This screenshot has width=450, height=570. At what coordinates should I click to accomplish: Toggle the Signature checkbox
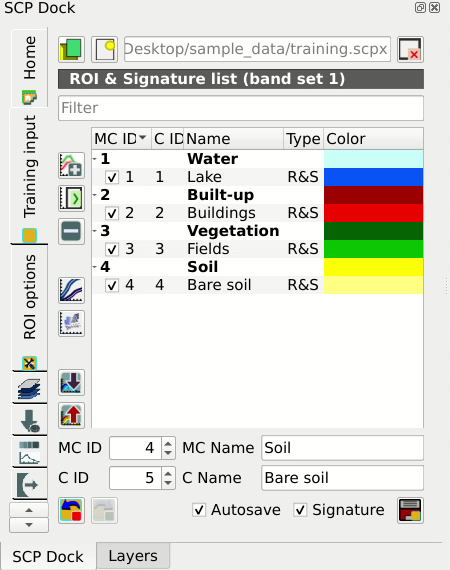[300, 510]
